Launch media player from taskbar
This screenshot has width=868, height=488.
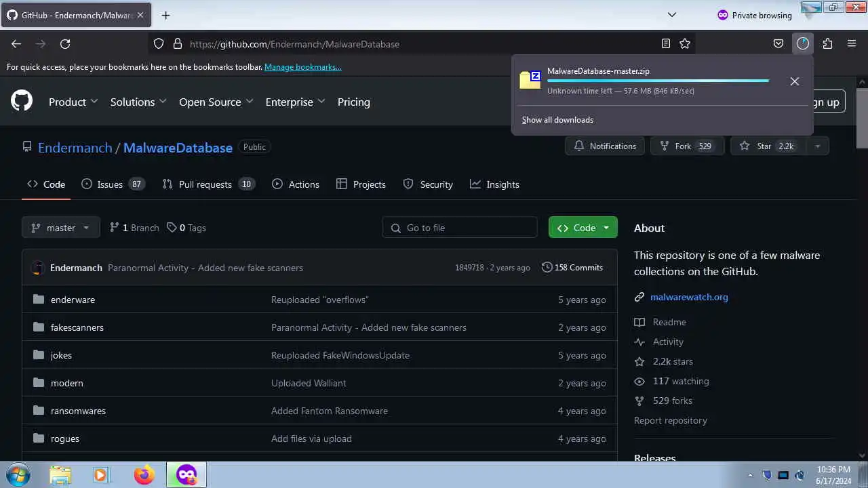101,475
